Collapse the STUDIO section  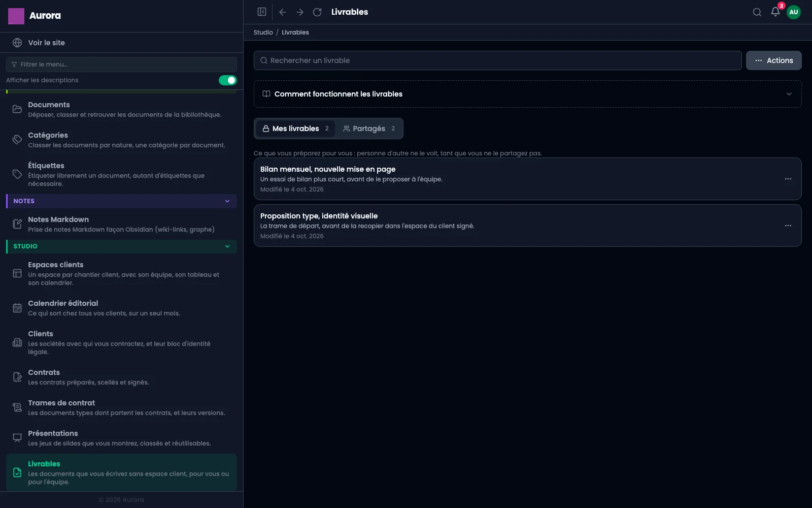click(122, 246)
